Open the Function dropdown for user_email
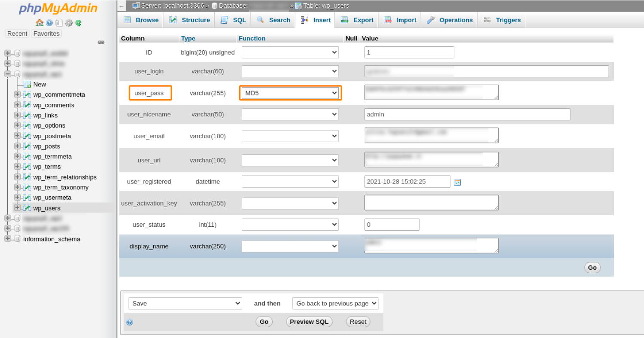Viewport: 644px width, 338px height. click(x=290, y=136)
